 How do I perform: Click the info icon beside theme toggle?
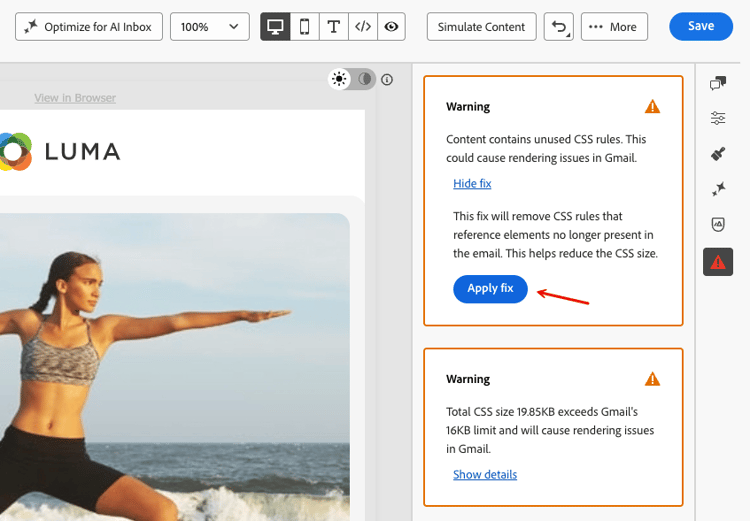click(x=387, y=79)
